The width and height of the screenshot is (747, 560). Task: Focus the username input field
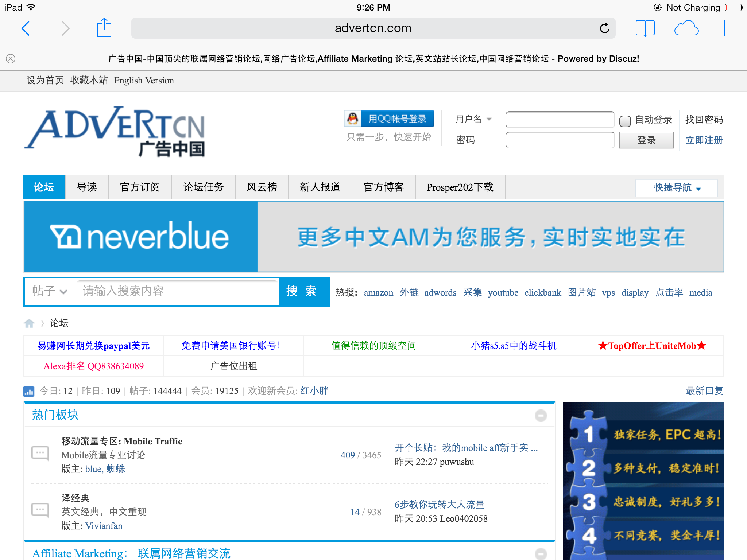(560, 120)
